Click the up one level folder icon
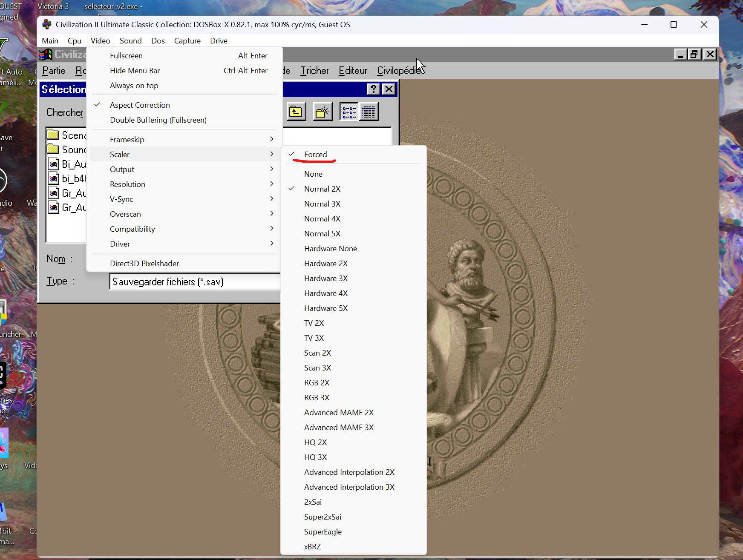743x560 pixels. click(x=296, y=112)
